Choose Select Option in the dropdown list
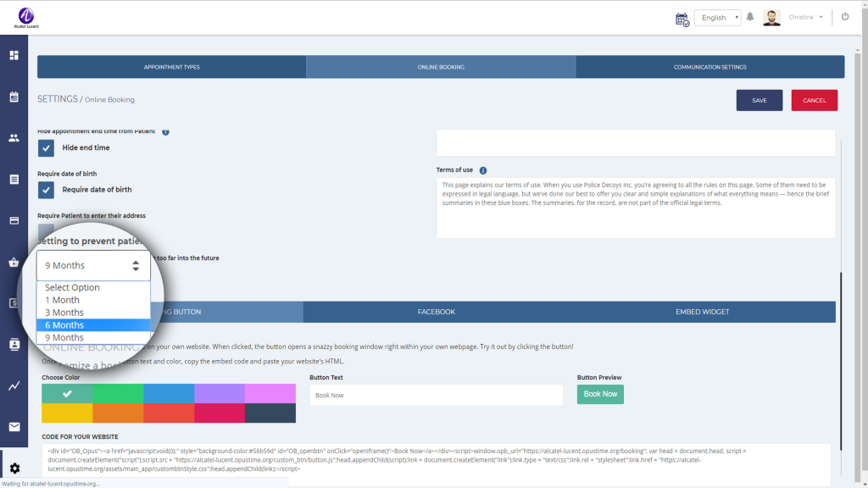868x488 pixels. click(93, 287)
